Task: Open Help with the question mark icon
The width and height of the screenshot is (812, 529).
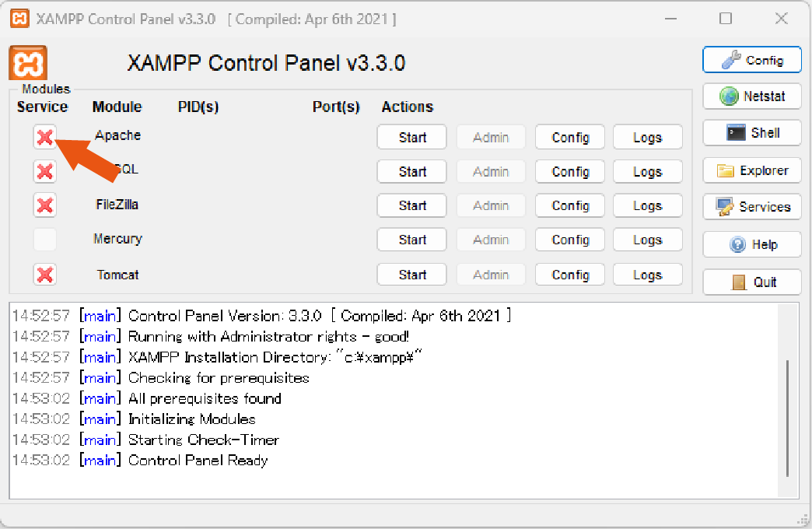Action: pyautogui.click(x=752, y=244)
